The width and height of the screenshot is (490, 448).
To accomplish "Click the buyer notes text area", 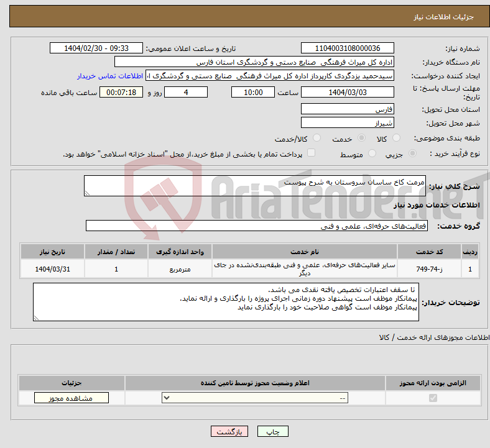I will 226,302.
